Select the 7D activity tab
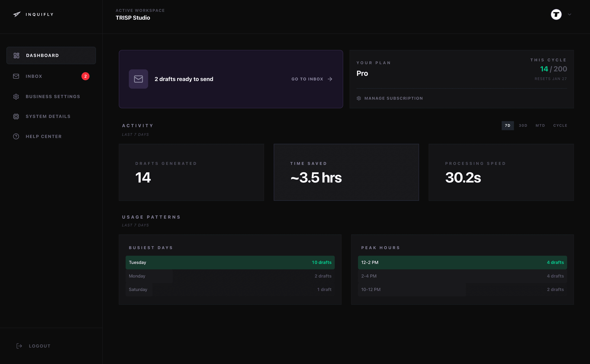This screenshot has width=590, height=364. [508, 125]
